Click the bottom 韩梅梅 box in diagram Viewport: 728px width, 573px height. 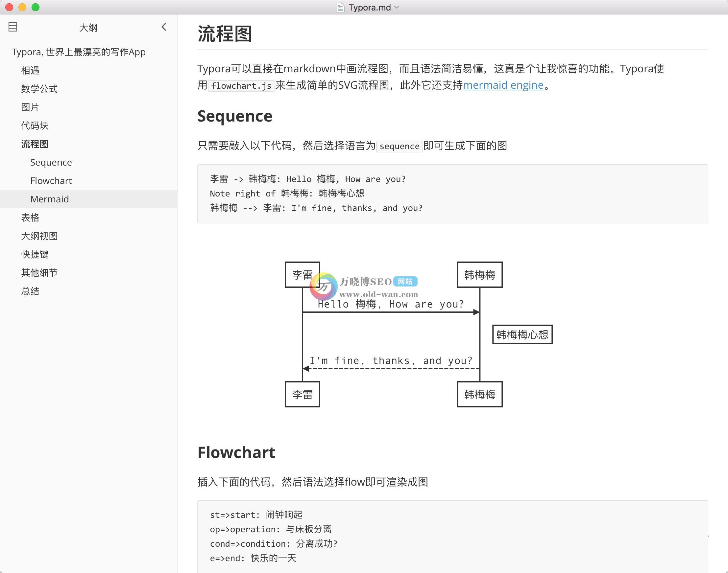pyautogui.click(x=479, y=394)
